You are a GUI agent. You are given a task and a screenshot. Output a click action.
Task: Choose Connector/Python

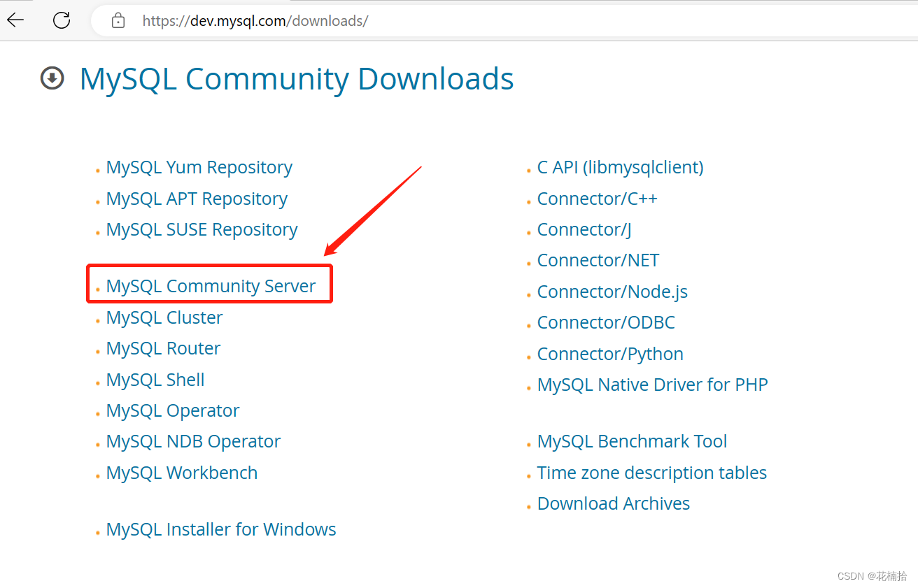point(610,354)
